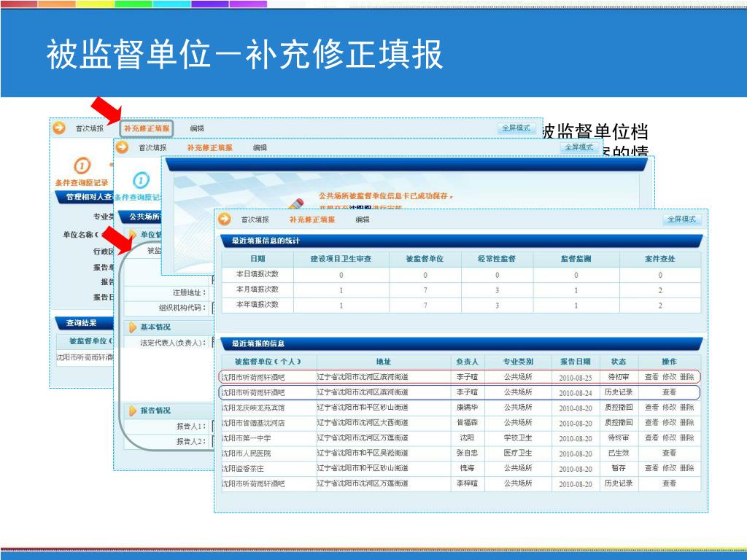This screenshot has height=560, width=747.
Task: Click the 报告日期 column header
Action: pos(575,362)
